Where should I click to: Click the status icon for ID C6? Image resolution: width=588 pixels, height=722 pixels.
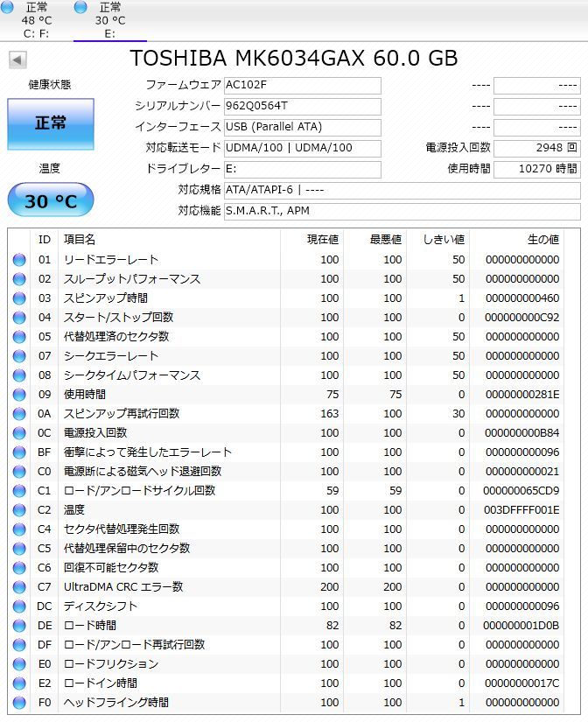tap(19, 568)
